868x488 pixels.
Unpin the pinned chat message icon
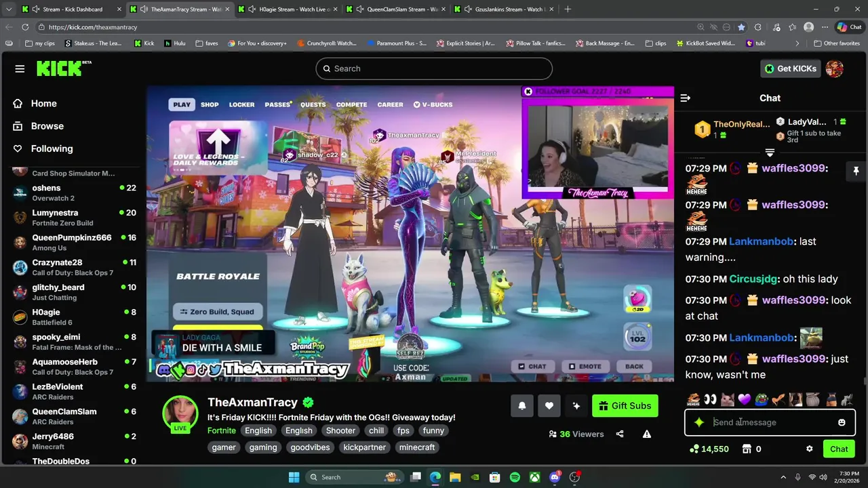856,171
